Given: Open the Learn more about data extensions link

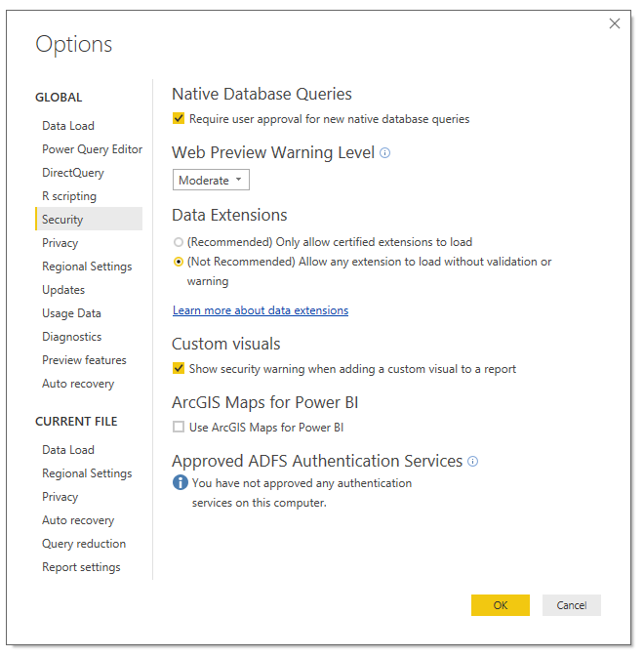Looking at the screenshot, I should [x=261, y=310].
